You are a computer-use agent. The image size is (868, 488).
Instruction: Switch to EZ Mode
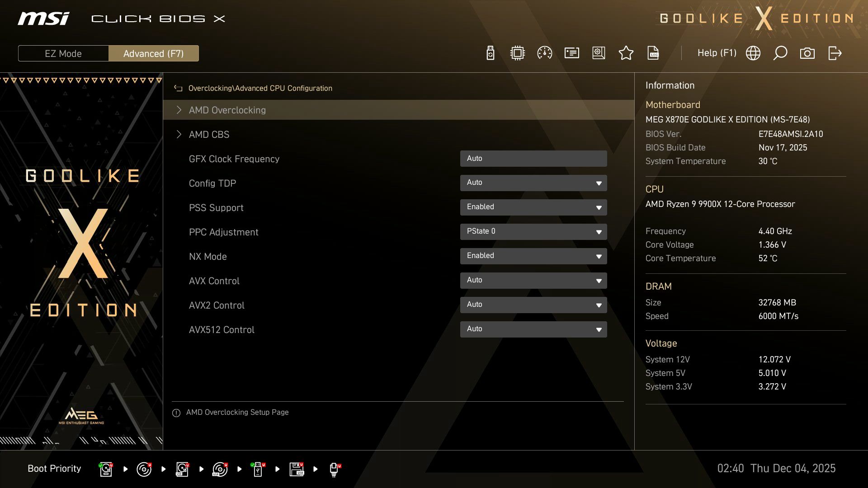tap(63, 53)
